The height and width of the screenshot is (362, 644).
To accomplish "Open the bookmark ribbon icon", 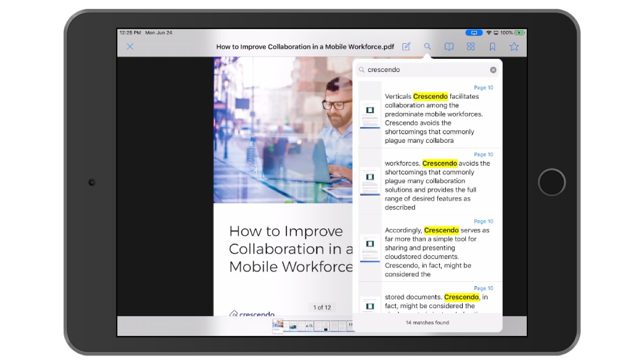I will [493, 47].
